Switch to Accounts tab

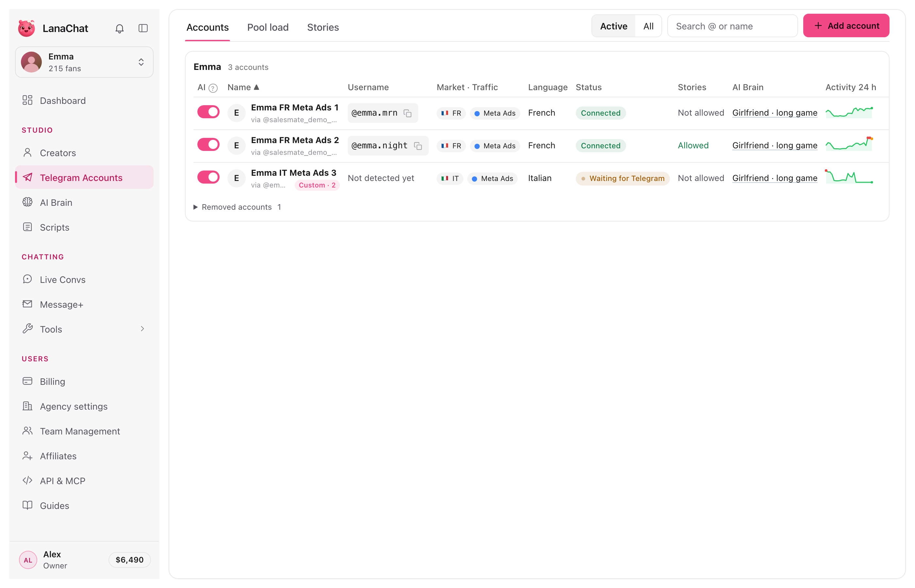[208, 27]
